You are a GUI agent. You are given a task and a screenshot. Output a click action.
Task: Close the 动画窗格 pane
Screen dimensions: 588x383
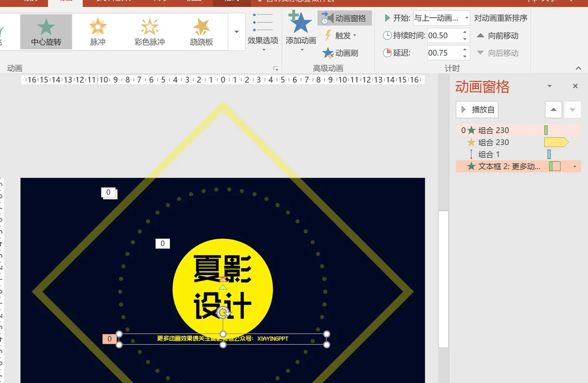pyautogui.click(x=575, y=86)
